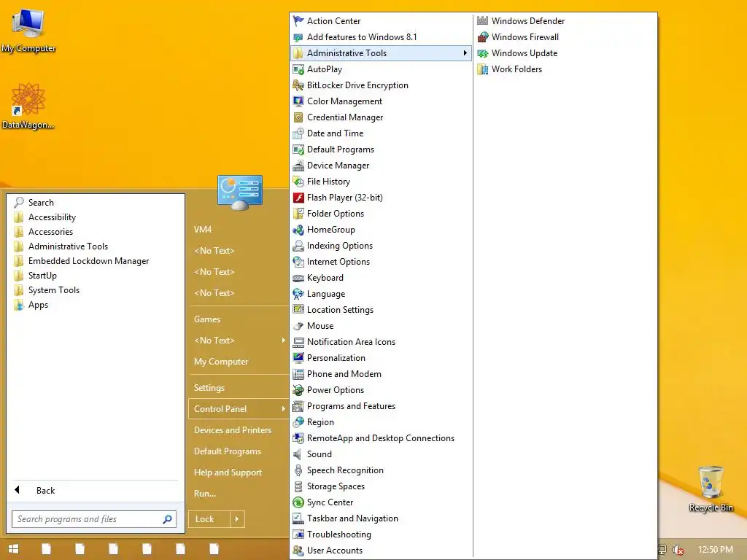The image size is (747, 560).
Task: Open the My Computer desktop icon
Action: [x=28, y=31]
